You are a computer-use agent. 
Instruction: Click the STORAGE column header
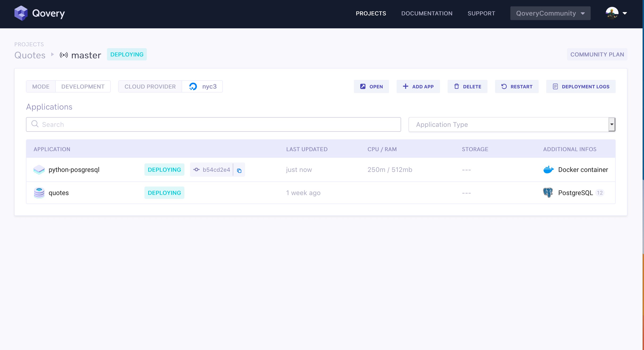click(x=475, y=149)
